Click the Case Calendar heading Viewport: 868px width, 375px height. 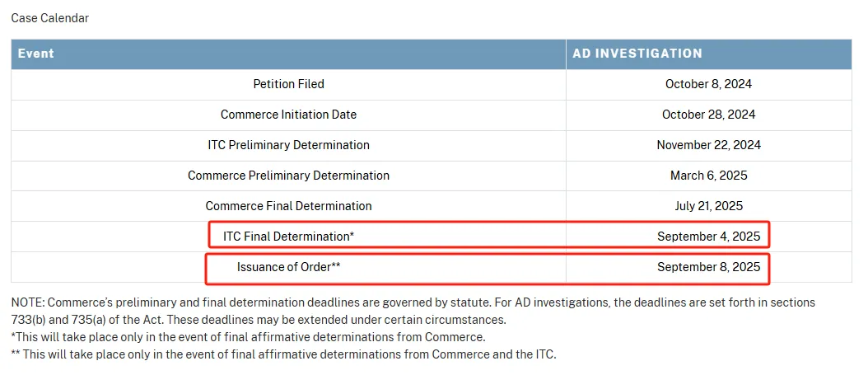49,18
